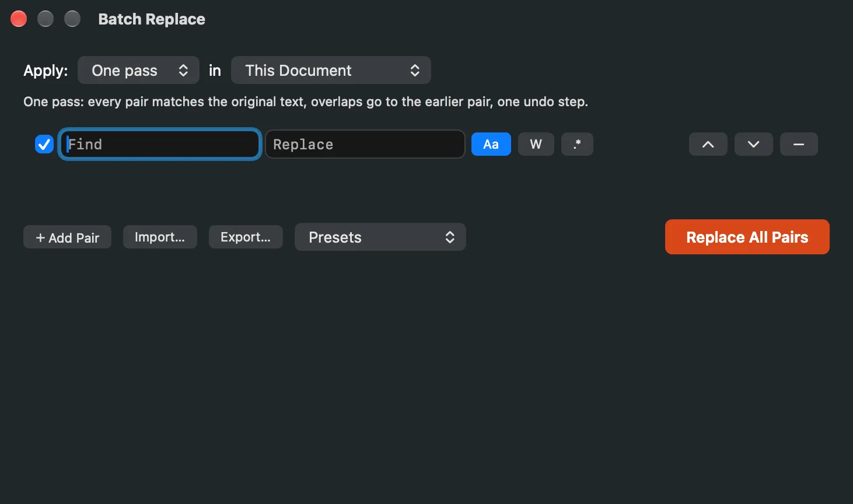Click the Apply: label

coord(46,71)
